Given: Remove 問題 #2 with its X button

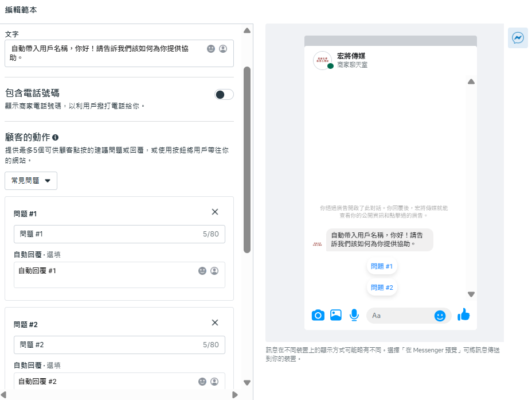Looking at the screenshot, I should 215,323.
